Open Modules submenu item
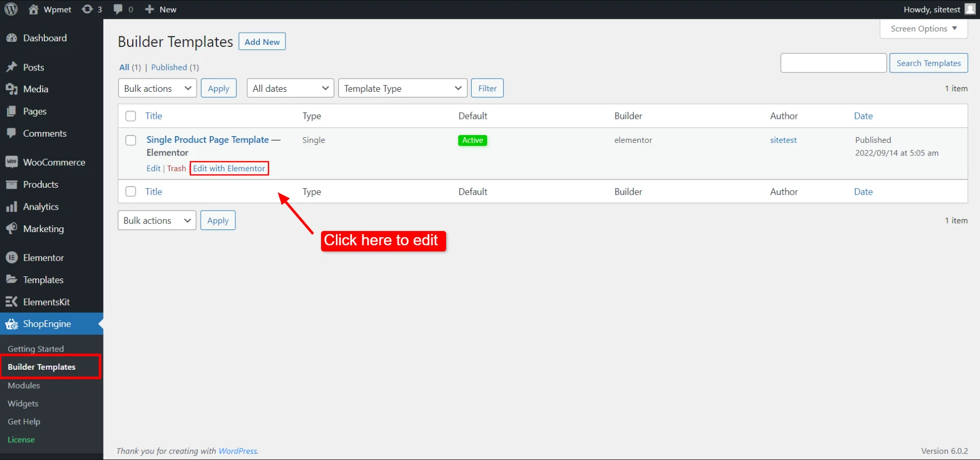Viewport: 980px width, 460px height. pyautogui.click(x=24, y=386)
